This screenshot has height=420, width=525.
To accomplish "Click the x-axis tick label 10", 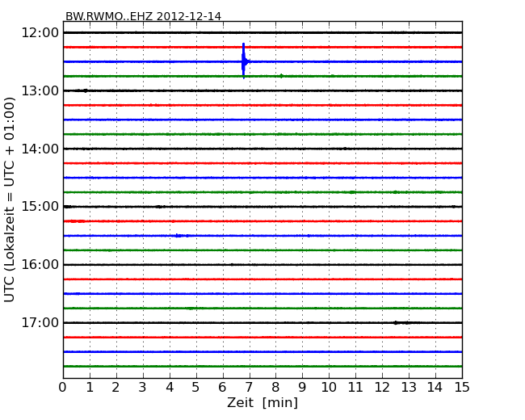I will coord(329,388).
